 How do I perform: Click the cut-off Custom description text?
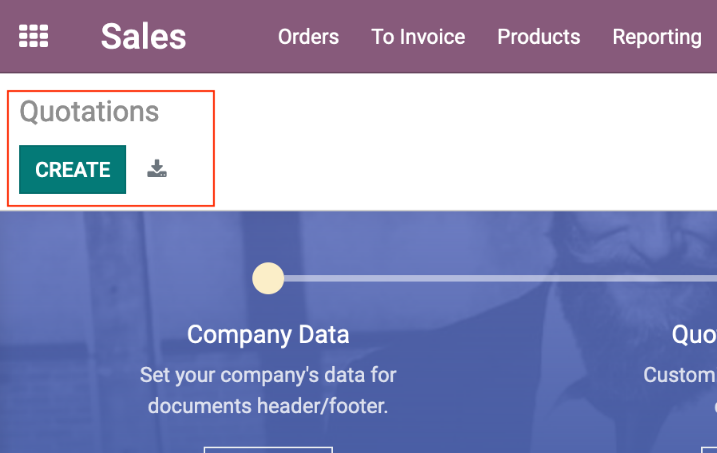tap(680, 375)
